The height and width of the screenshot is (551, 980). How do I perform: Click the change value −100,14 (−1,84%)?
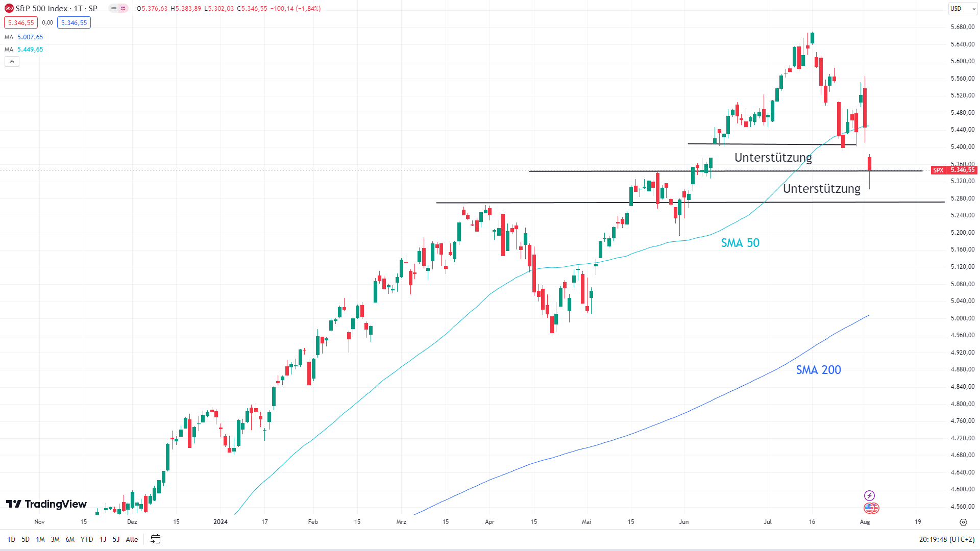click(x=296, y=9)
